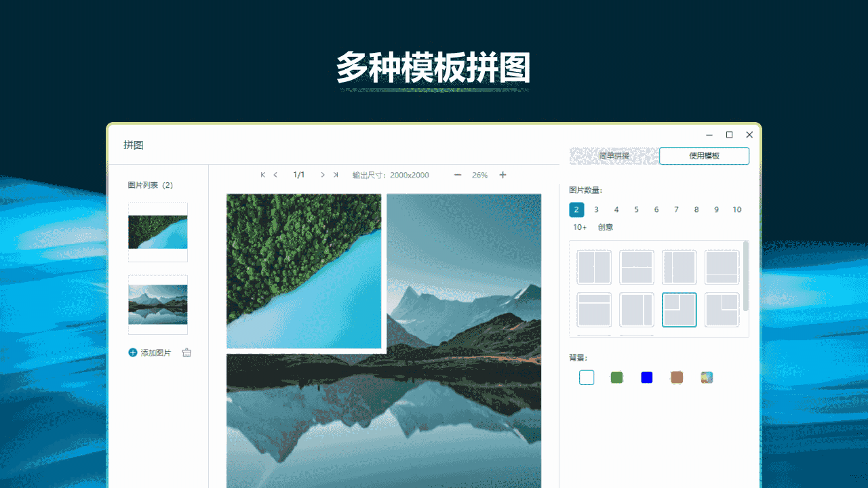Screen dimensions: 868x488
Task: Pick the side-by-side vertical split template
Action: click(593, 267)
